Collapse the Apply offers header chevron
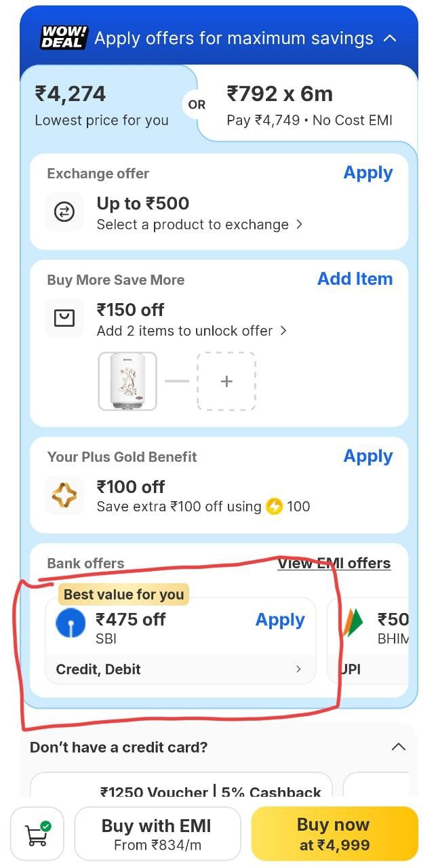Viewport: 438px width, 868px height. tap(390, 38)
